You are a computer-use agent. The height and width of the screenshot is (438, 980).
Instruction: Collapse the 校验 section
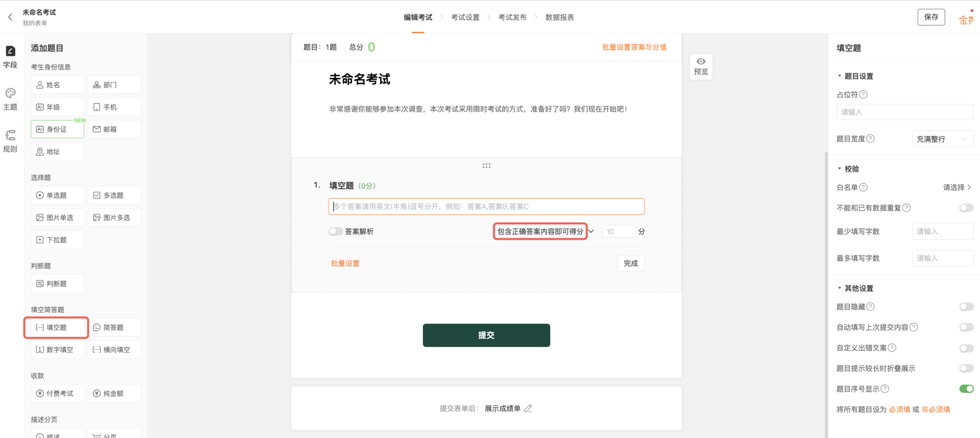(x=839, y=169)
